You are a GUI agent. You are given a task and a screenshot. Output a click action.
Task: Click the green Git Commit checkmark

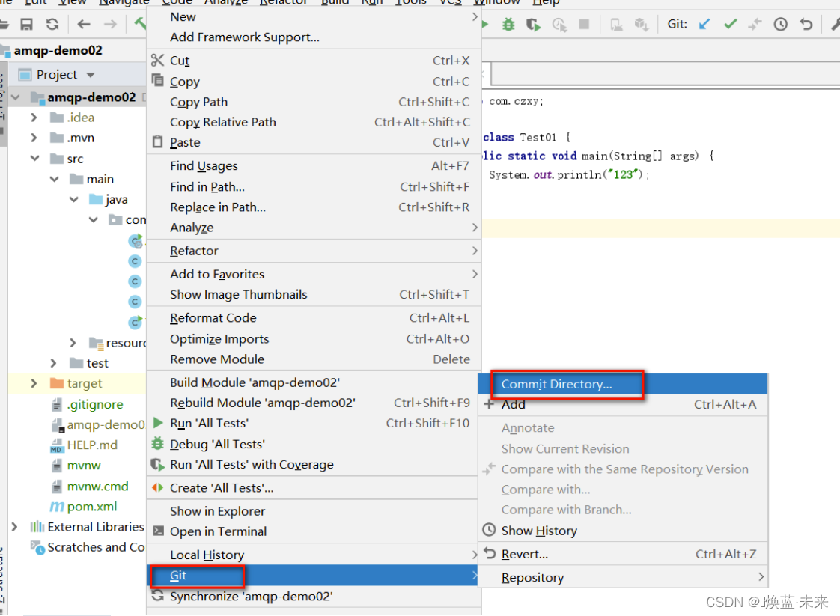pyautogui.click(x=730, y=25)
